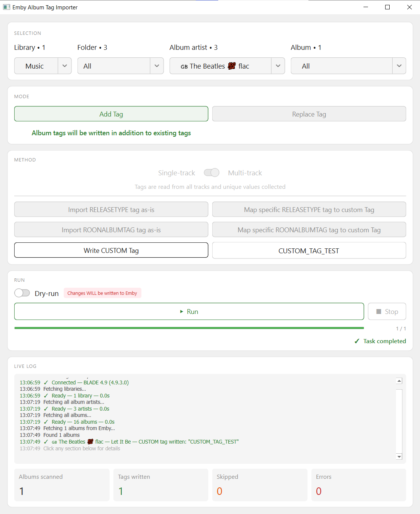Open the Library dropdown showing Music
Viewport: 420px width, 514px height.
(x=43, y=66)
